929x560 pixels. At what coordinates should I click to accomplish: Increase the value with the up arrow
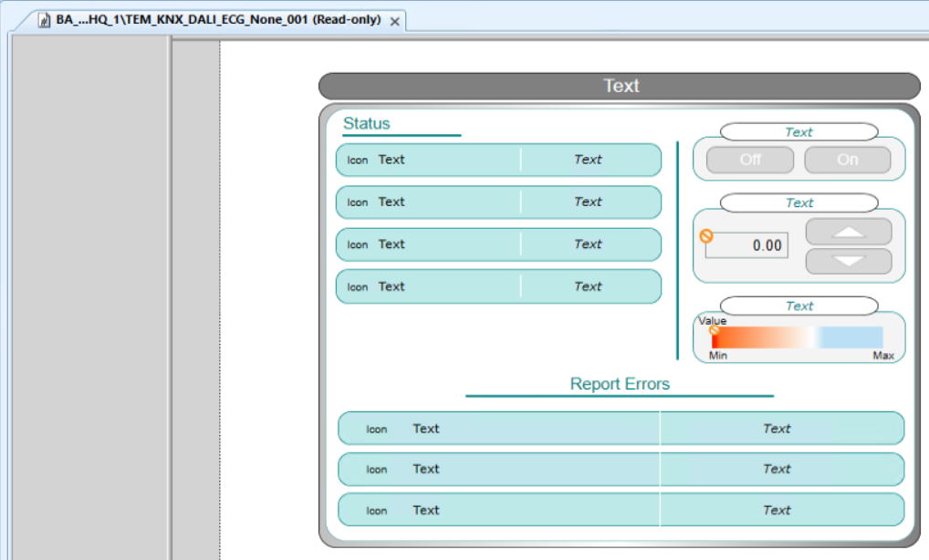(848, 232)
